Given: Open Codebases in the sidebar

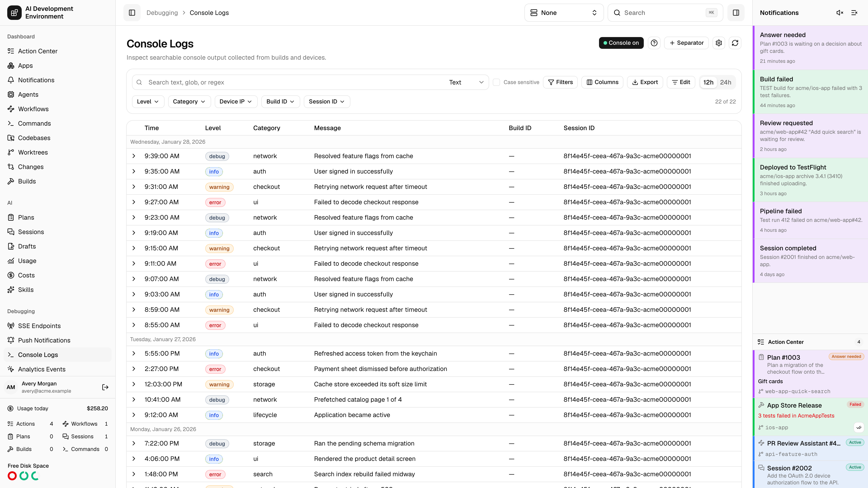Looking at the screenshot, I should [58, 138].
